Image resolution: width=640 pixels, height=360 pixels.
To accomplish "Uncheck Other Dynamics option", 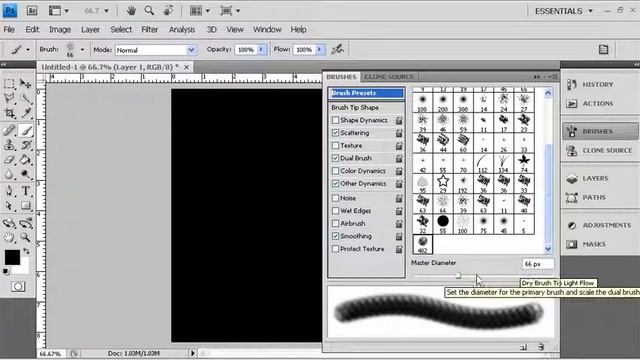I will tap(336, 184).
